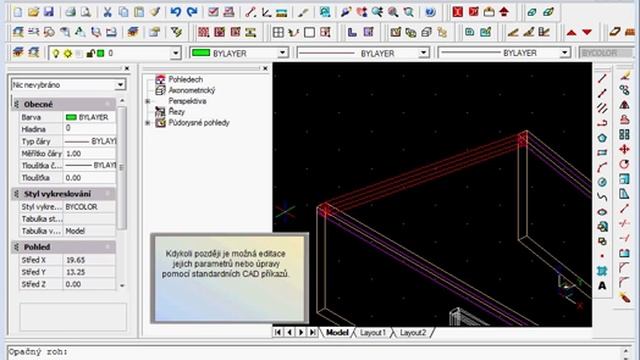Viewport: 640px width, 360px height.
Task: Click the Hladina value field
Action: tap(89, 129)
